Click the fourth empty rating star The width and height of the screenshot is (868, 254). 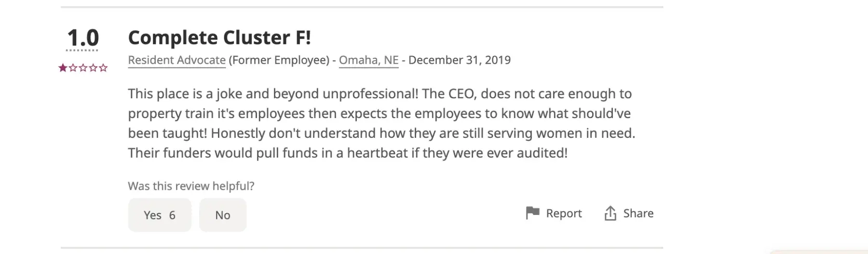[x=93, y=68]
